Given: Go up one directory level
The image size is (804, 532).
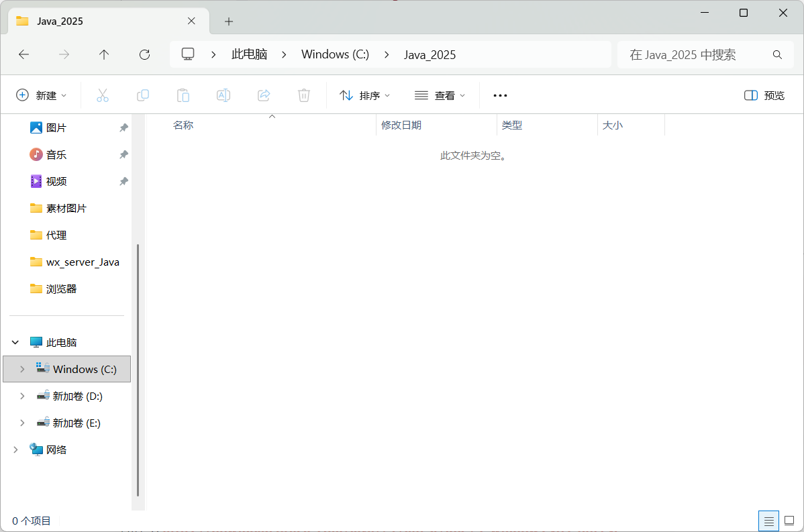Looking at the screenshot, I should 104,55.
